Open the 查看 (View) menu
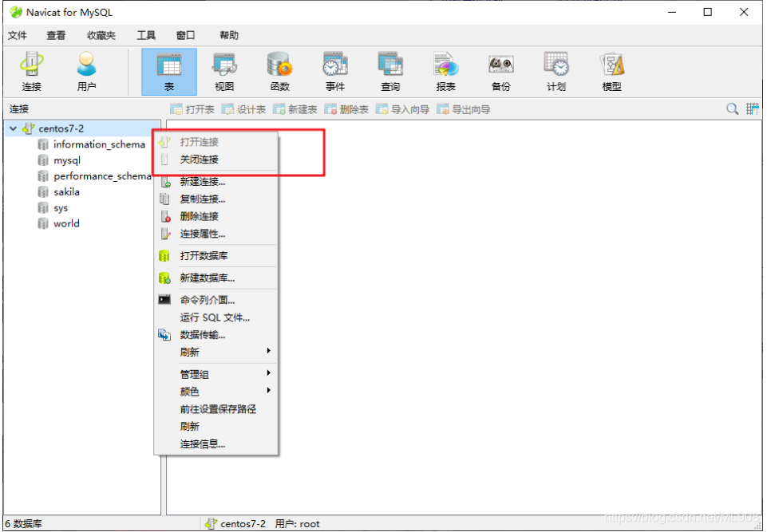Viewport: 767px width, 532px height. point(56,35)
